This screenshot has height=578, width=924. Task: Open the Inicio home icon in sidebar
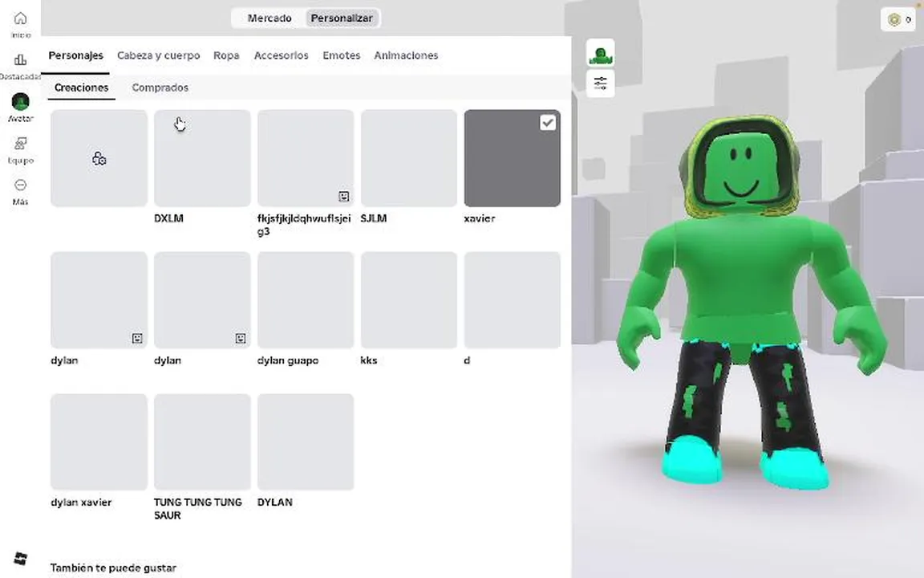21,19
